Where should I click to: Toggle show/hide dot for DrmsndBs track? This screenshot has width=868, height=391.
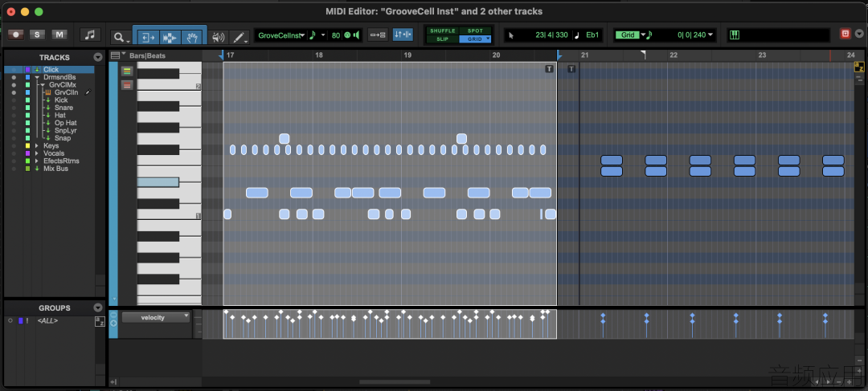14,77
